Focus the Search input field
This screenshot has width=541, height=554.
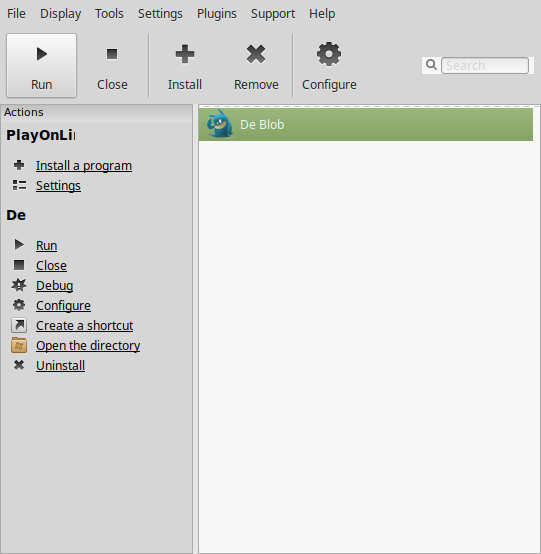[485, 65]
